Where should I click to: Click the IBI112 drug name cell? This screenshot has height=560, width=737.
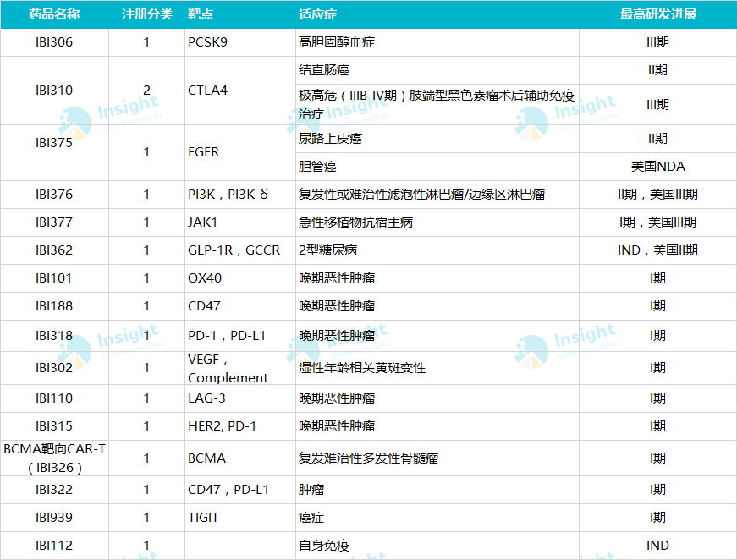(x=54, y=546)
